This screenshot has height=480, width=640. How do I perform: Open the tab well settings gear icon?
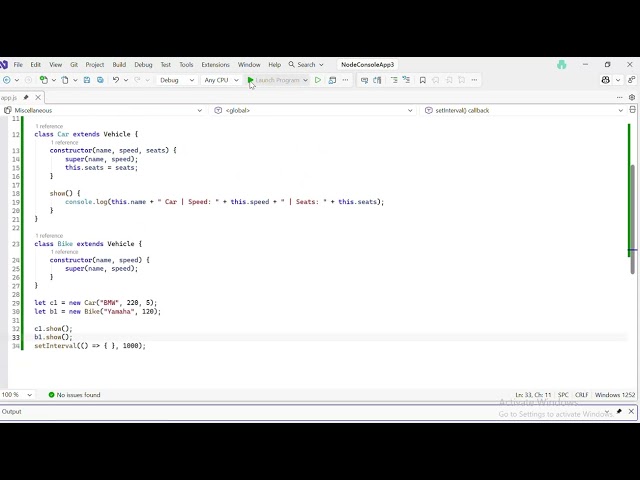pyautogui.click(x=632, y=97)
